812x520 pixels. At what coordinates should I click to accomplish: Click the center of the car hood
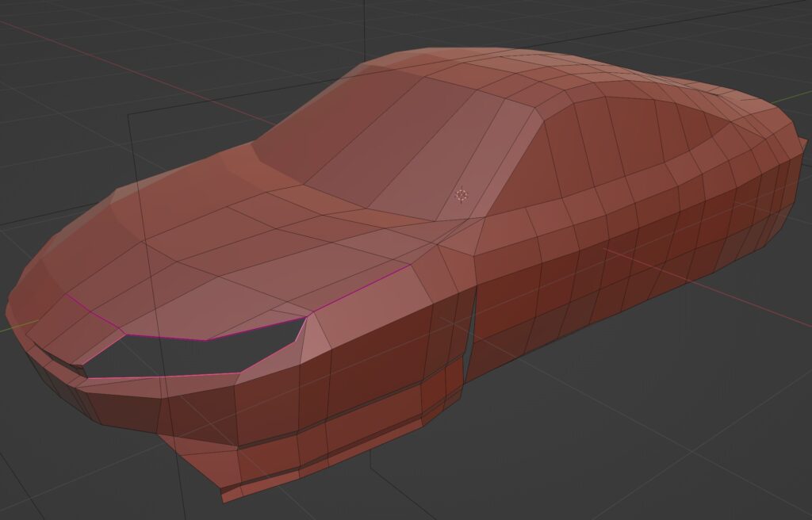pos(238,254)
